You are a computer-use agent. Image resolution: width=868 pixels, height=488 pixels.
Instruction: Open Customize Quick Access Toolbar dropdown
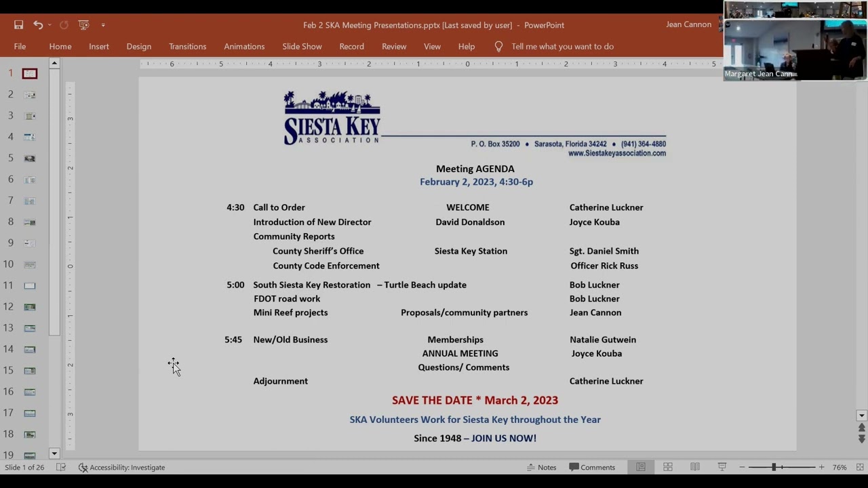pos(103,25)
